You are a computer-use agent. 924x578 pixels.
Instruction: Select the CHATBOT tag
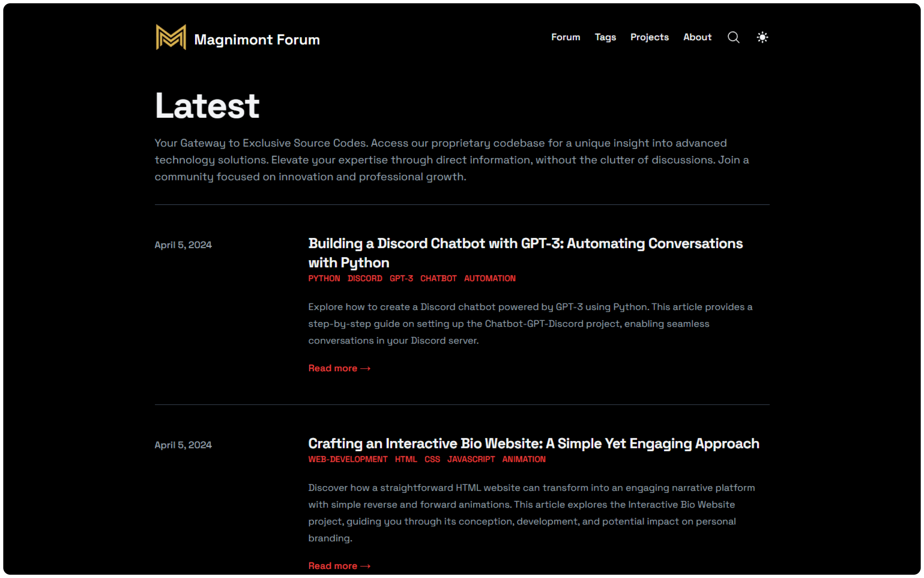point(438,279)
